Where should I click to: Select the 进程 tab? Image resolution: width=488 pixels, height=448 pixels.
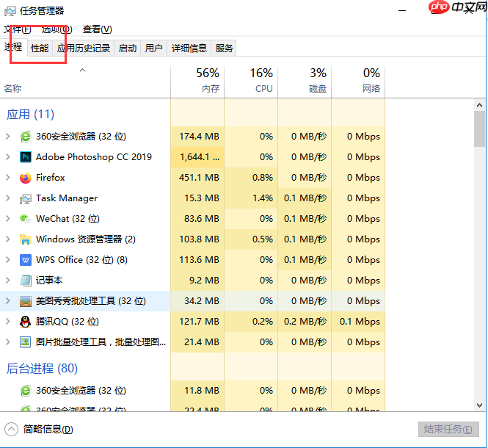coord(13,47)
